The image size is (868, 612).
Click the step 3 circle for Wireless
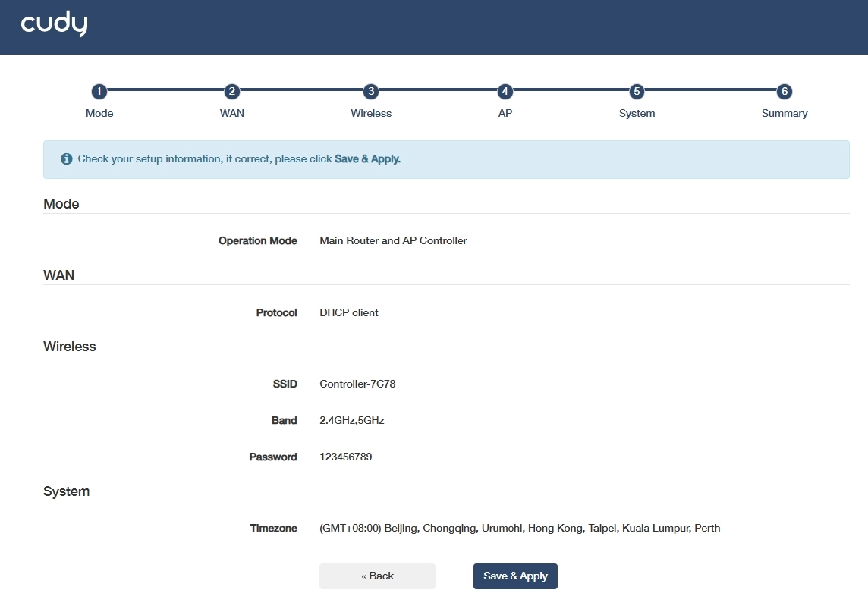tap(371, 91)
